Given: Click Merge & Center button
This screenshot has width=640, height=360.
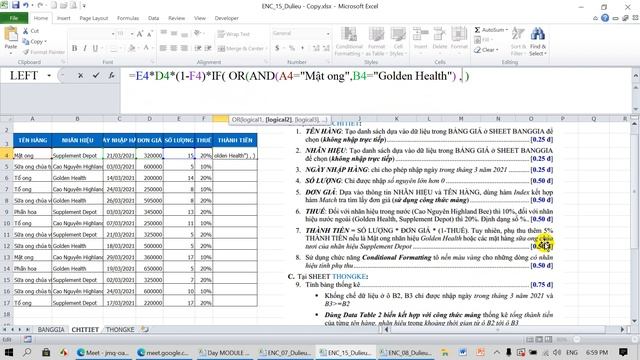Looking at the screenshot, I should point(241,49).
